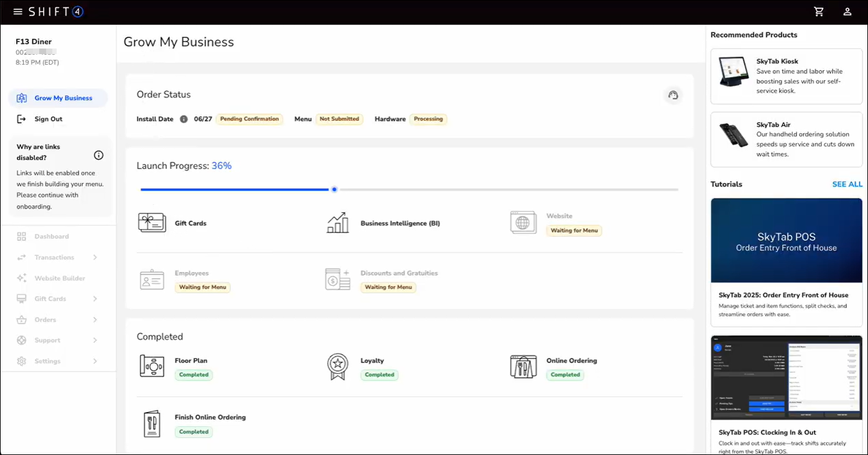Click SEE ALL tutorials link

click(847, 184)
